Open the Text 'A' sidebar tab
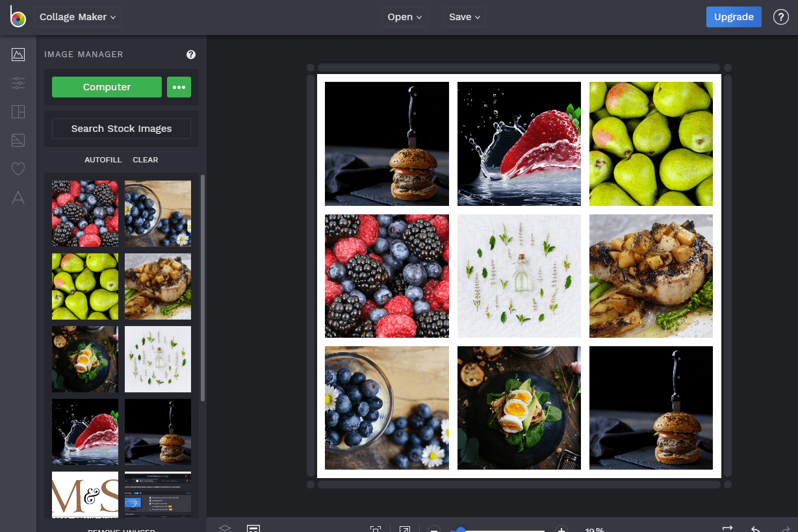The image size is (798, 532). (x=18, y=198)
